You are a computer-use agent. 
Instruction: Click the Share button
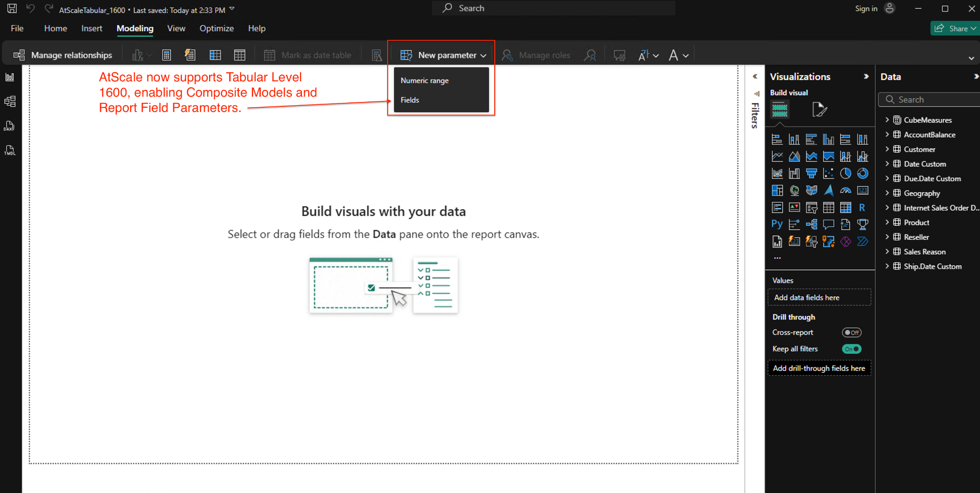(955, 28)
